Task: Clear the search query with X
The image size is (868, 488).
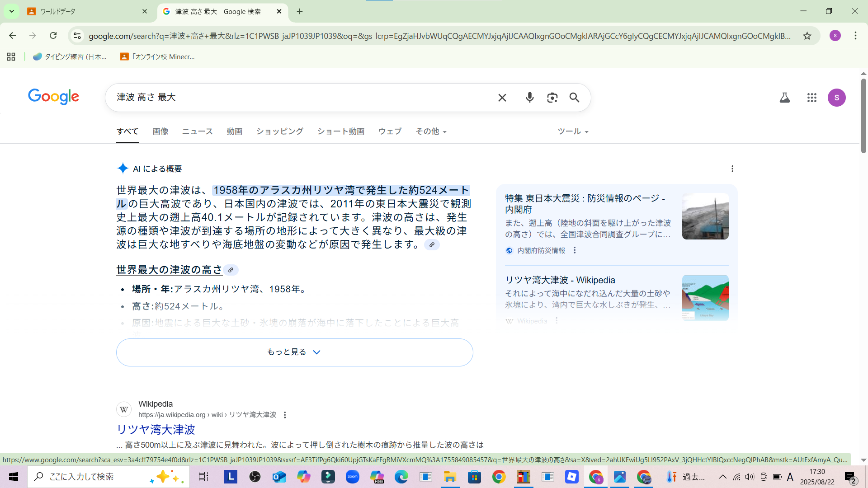Action: tap(502, 98)
